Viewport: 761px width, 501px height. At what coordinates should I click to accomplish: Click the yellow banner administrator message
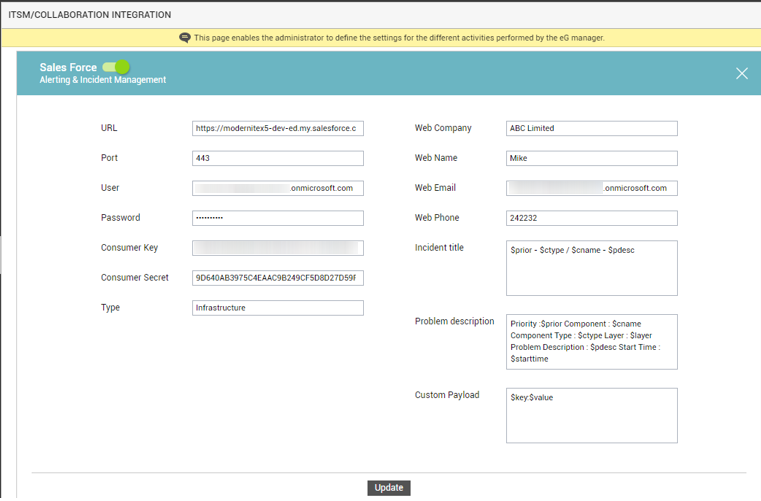click(x=399, y=38)
